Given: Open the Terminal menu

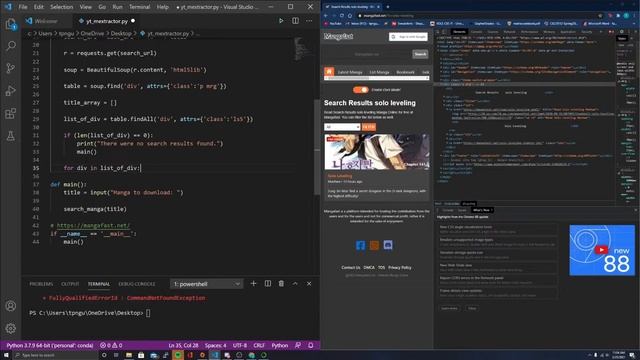Looking at the screenshot, I should (140, 7).
